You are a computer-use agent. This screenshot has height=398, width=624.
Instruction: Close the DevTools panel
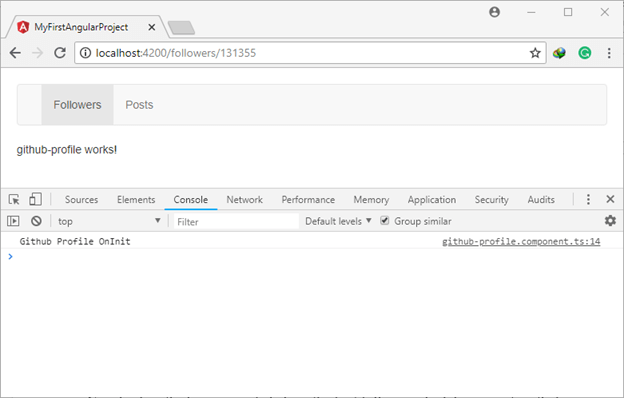pyautogui.click(x=610, y=199)
